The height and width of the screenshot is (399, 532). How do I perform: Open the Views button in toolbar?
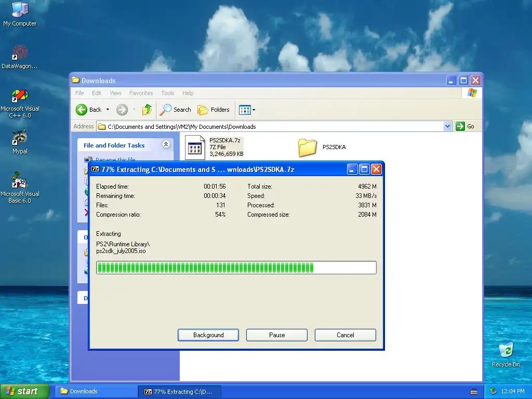click(245, 110)
